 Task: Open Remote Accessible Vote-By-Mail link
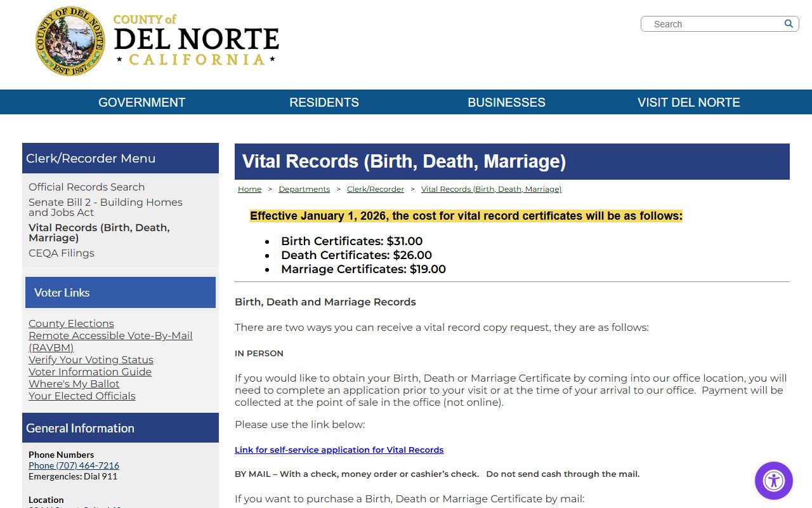point(110,342)
